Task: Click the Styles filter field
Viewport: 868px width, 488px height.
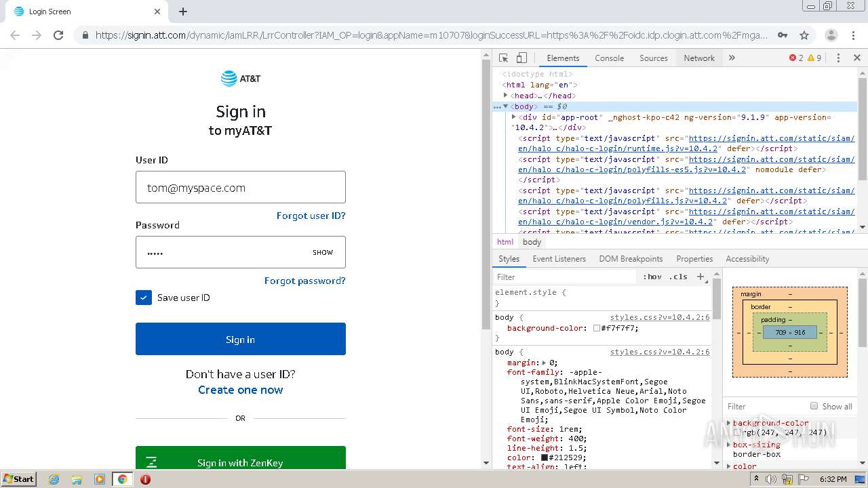Action: coord(566,277)
